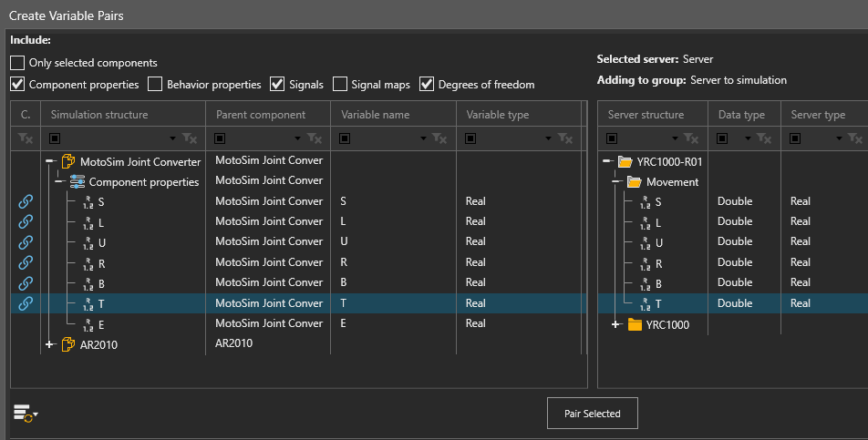Clear the Variable name column filter
Screen dimensions: 868x440
(439, 138)
